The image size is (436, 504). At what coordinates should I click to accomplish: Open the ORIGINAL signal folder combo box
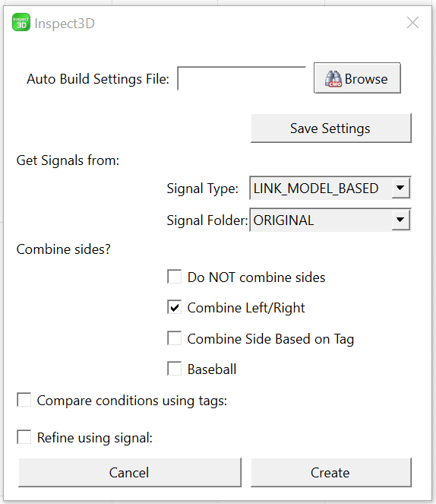[x=330, y=220]
